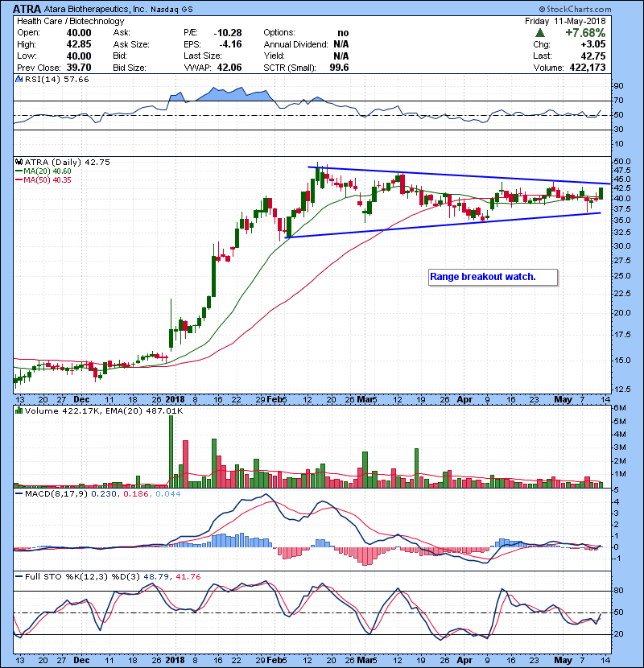This screenshot has width=644, height=668.
Task: Click the Full STO legend line marker
Action: pyautogui.click(x=19, y=577)
